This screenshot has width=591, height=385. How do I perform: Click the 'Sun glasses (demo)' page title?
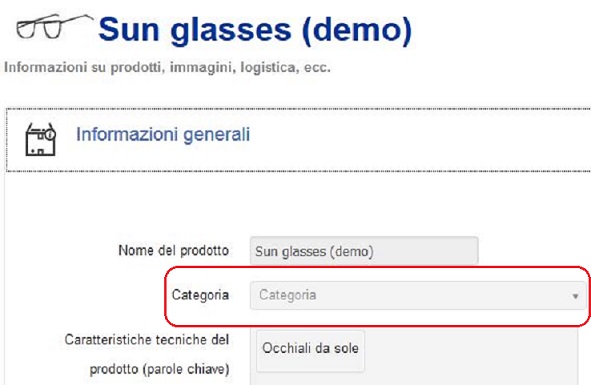click(x=255, y=30)
